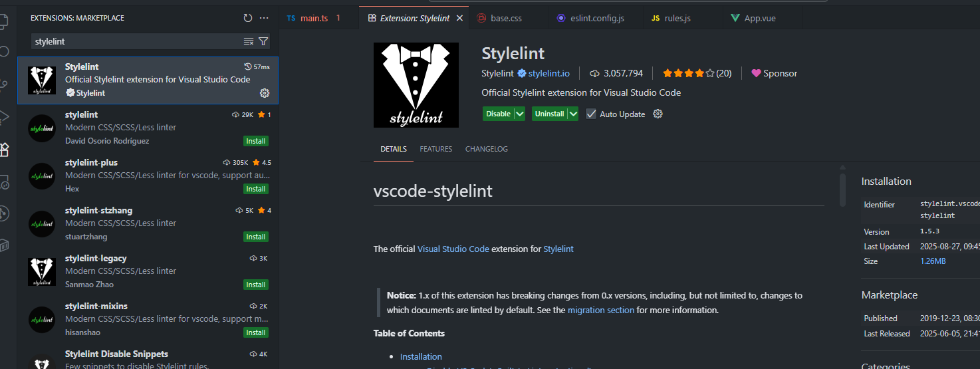Click the vscode-stylelint readme heading
980x369 pixels.
(433, 191)
